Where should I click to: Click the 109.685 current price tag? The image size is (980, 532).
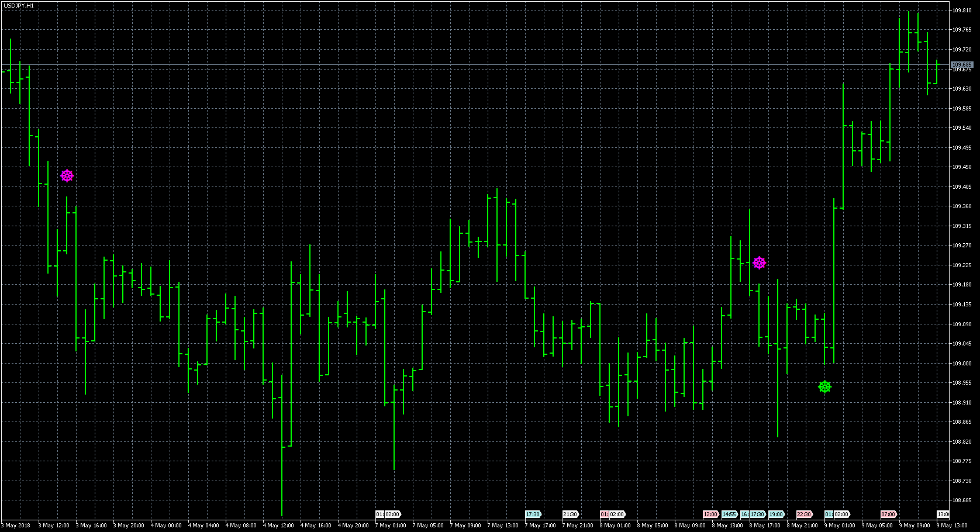962,64
